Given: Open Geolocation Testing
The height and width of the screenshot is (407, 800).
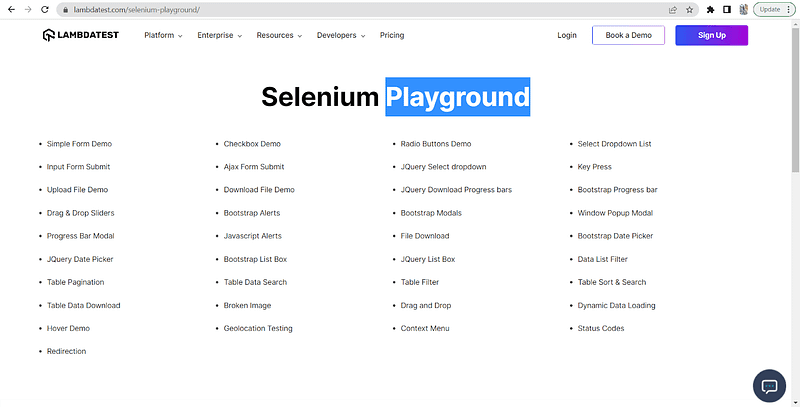Looking at the screenshot, I should click(258, 328).
